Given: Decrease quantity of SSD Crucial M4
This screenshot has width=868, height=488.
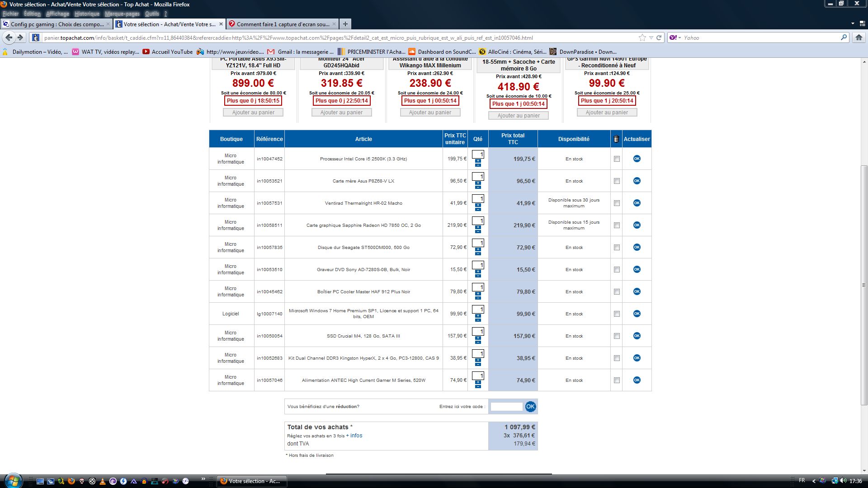Looking at the screenshot, I should coord(478,342).
